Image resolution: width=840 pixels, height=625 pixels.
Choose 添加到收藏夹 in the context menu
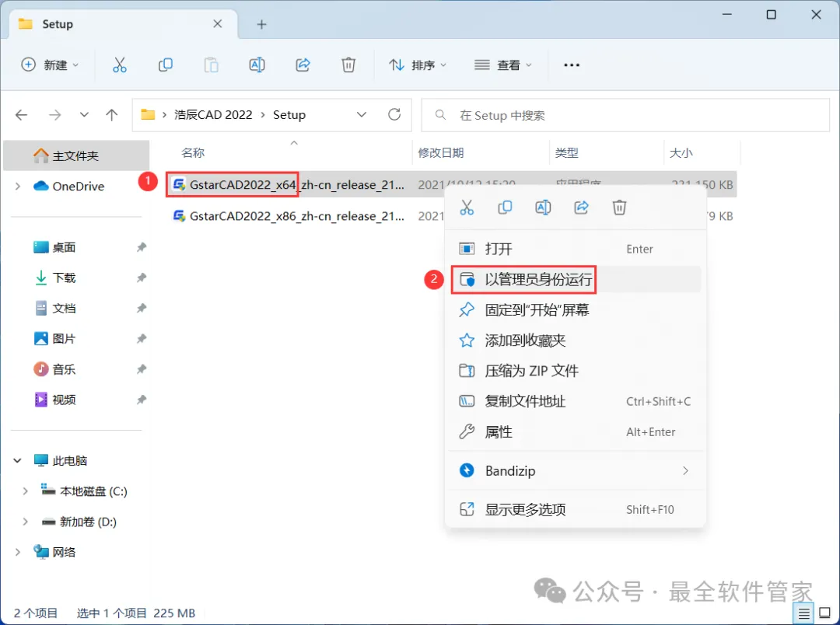(576, 340)
